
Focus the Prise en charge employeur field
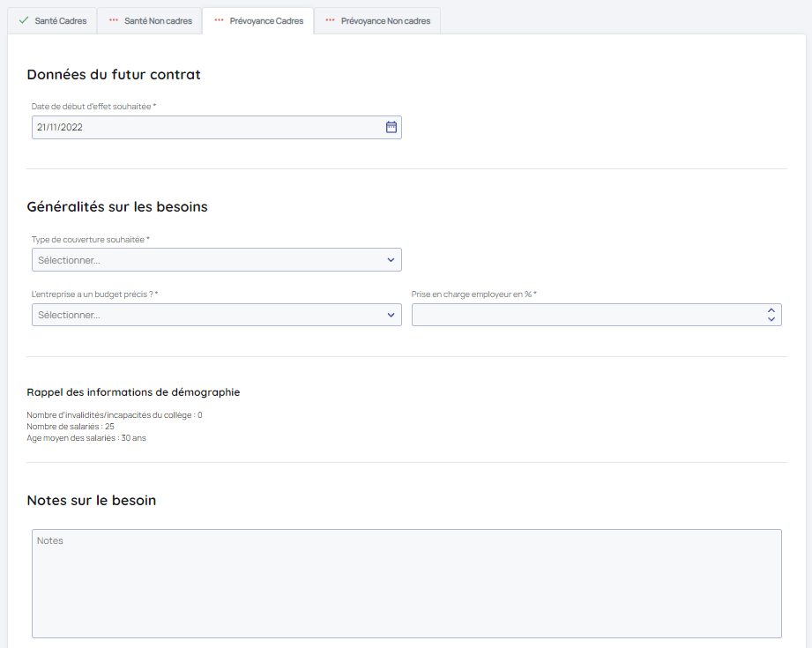(x=582, y=315)
